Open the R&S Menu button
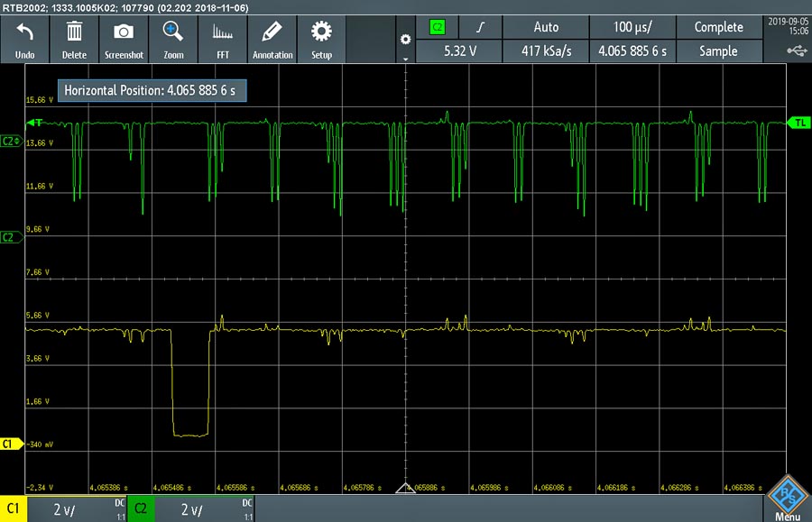Screen dimensions: 812x522 [x=787, y=499]
